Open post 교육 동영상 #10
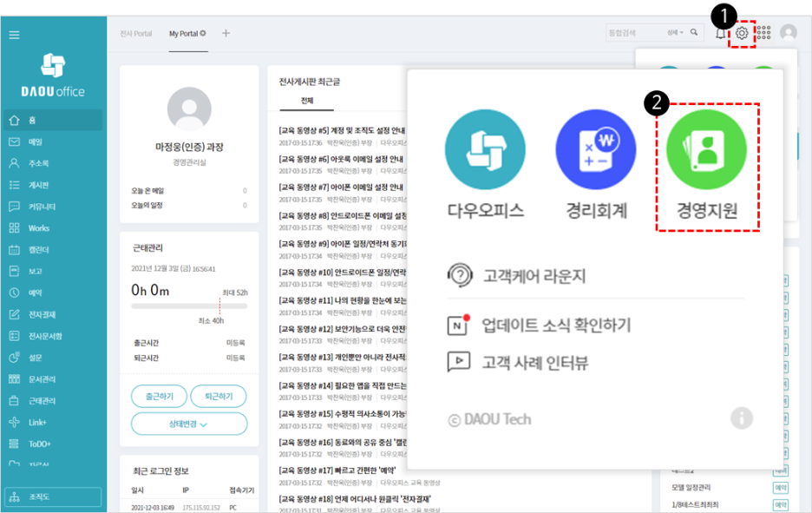Image resolution: width=812 pixels, height=513 pixels. coord(343,272)
